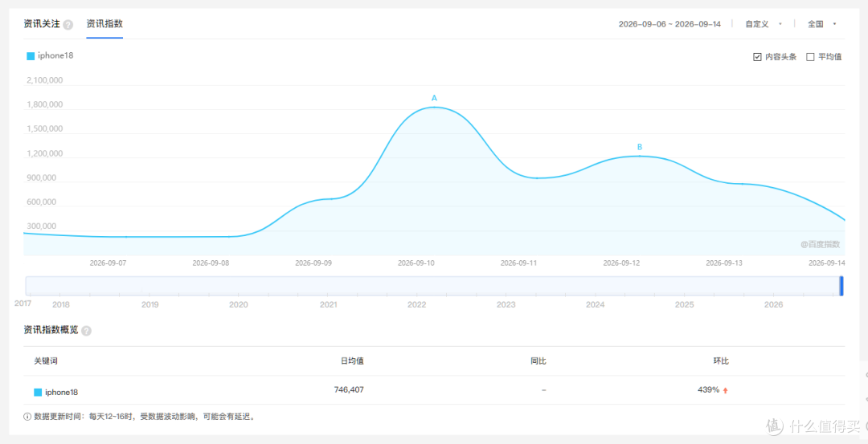Expand the 全国 region dropdown
Screen dimensions: 868x444
[x=821, y=24]
